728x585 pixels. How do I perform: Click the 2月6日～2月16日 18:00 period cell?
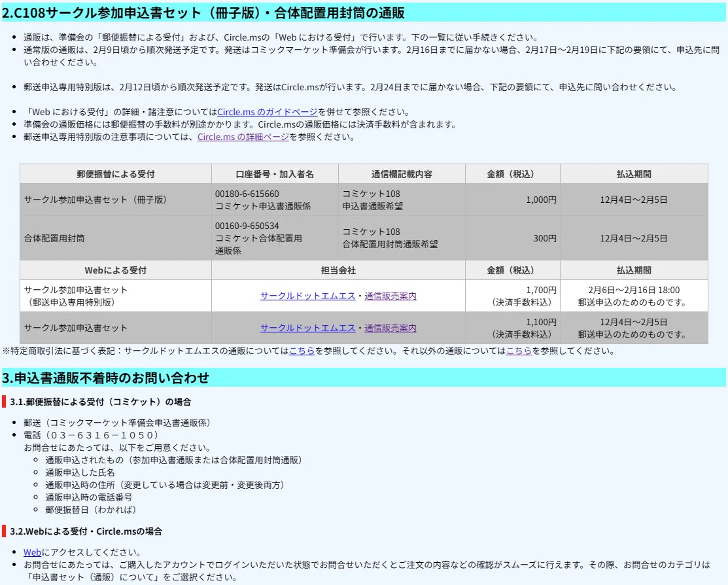click(x=634, y=296)
